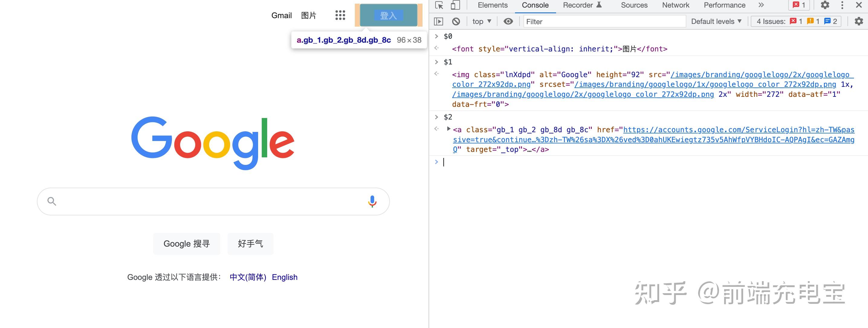Click the Google search box
The width and height of the screenshot is (868, 328).
(212, 201)
